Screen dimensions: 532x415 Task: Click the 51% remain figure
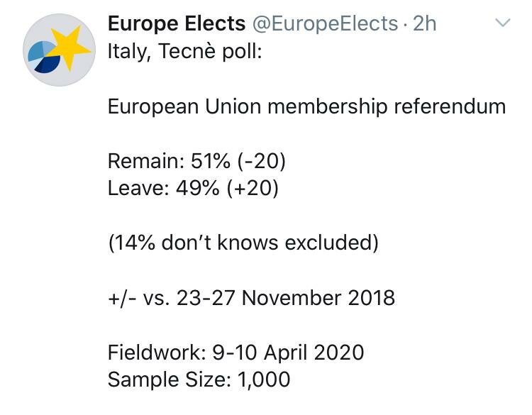pos(211,161)
